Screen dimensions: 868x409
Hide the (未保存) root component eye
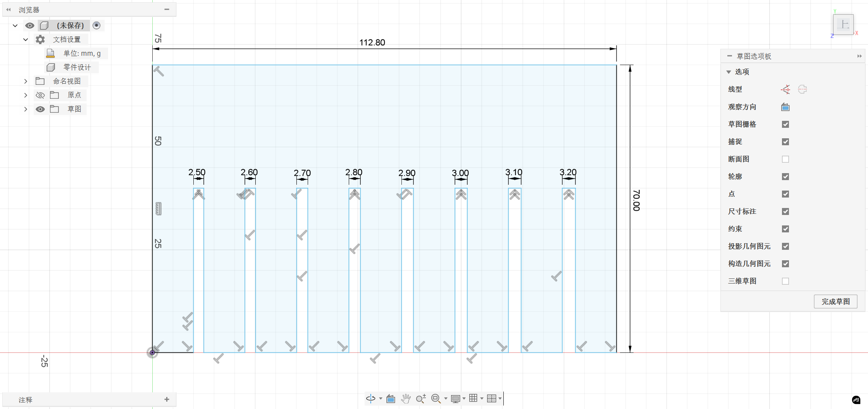pos(30,26)
